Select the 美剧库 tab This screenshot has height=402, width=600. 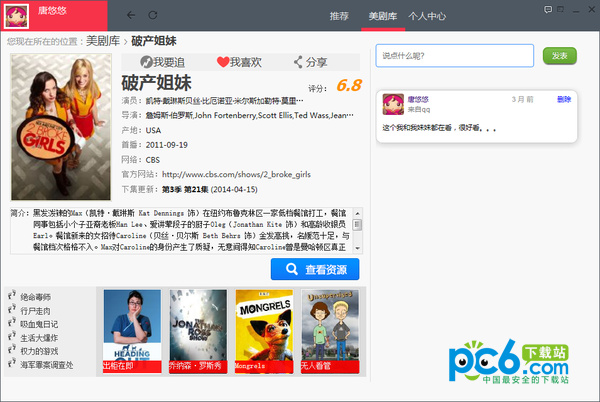pos(382,17)
